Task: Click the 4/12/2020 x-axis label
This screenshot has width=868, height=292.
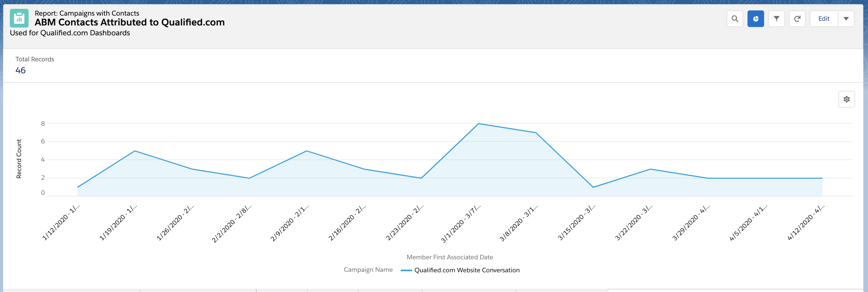Action: click(806, 223)
